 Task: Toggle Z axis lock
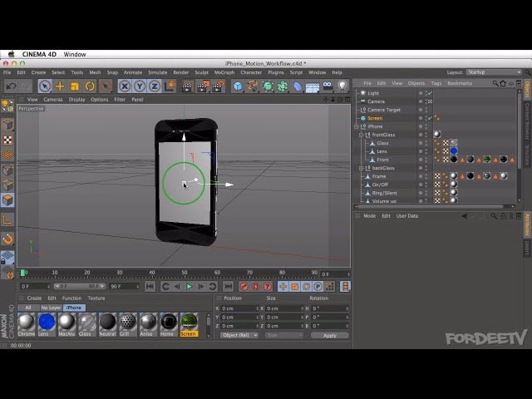click(155, 86)
